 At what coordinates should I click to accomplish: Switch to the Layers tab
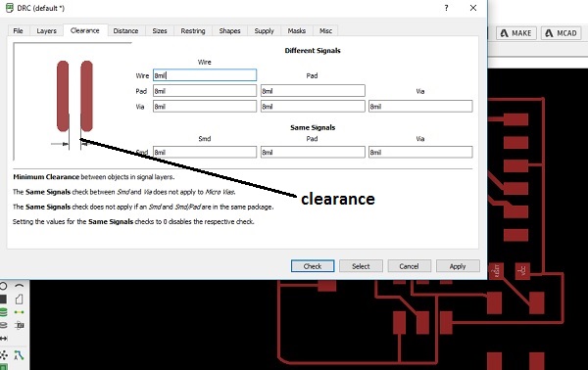46,30
